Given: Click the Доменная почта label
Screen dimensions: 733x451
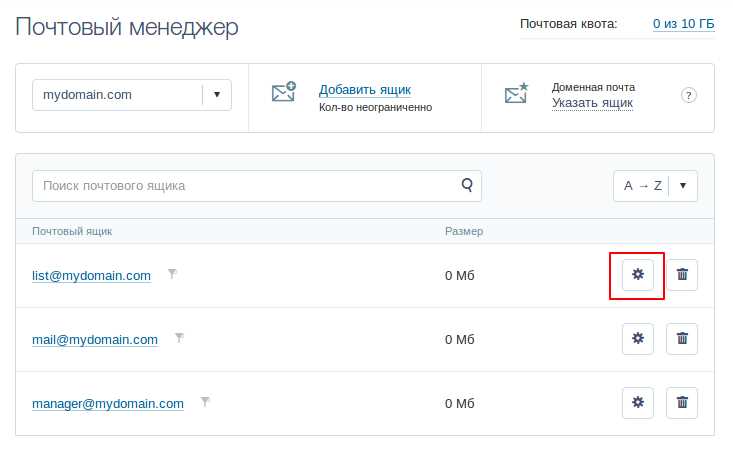Looking at the screenshot, I should tap(593, 87).
